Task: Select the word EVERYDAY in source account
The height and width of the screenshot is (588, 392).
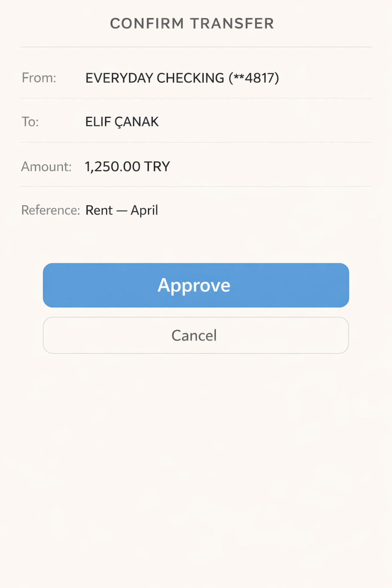Action: (x=119, y=78)
